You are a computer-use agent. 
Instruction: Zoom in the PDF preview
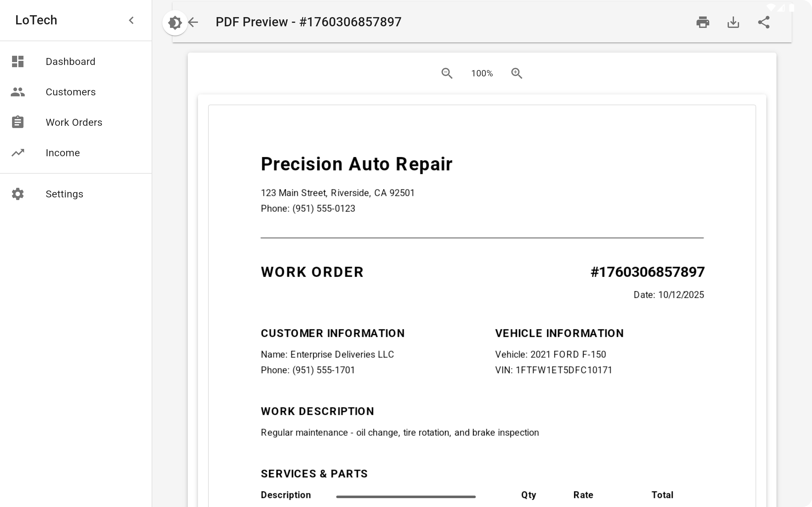click(x=516, y=73)
